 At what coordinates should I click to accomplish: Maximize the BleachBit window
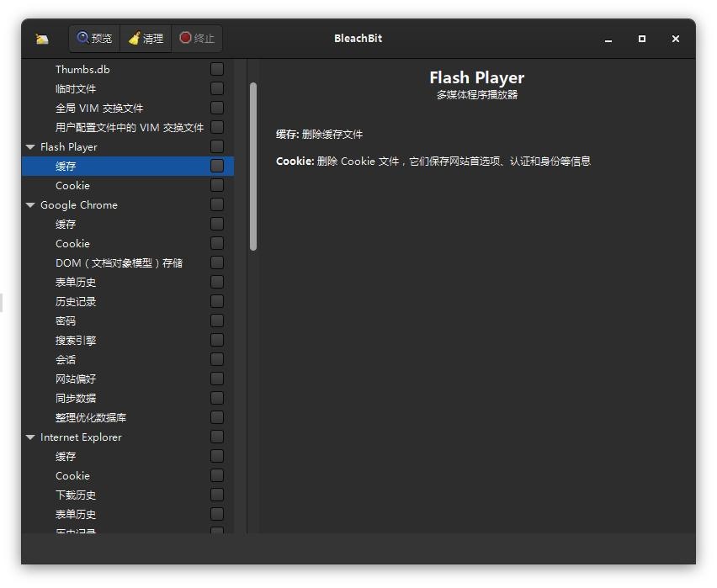tap(642, 39)
